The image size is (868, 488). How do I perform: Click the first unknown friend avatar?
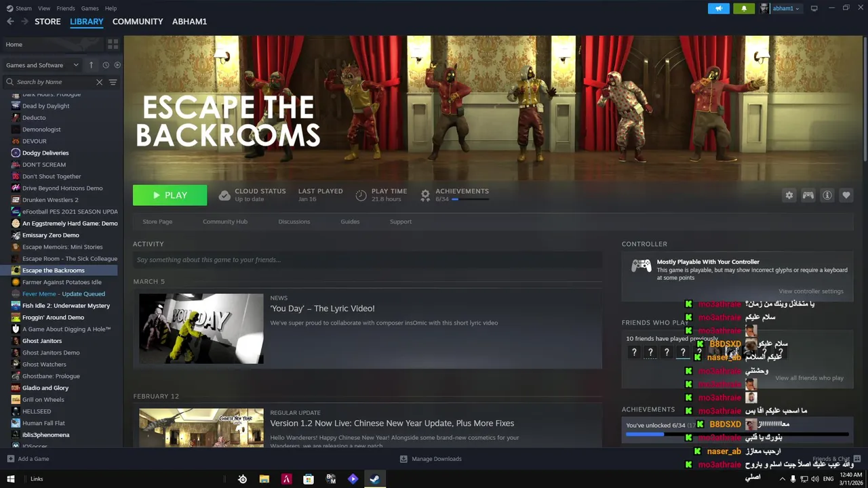point(634,352)
